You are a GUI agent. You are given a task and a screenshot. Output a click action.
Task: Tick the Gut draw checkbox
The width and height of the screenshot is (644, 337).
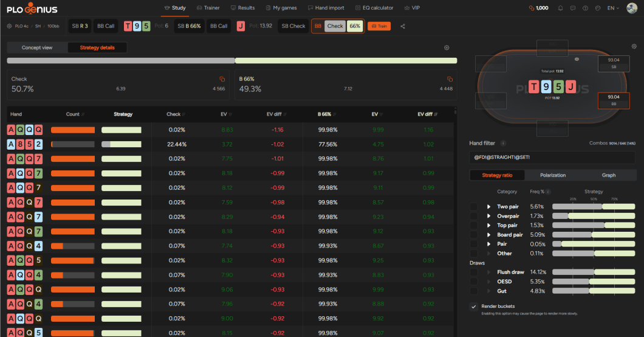(x=473, y=291)
